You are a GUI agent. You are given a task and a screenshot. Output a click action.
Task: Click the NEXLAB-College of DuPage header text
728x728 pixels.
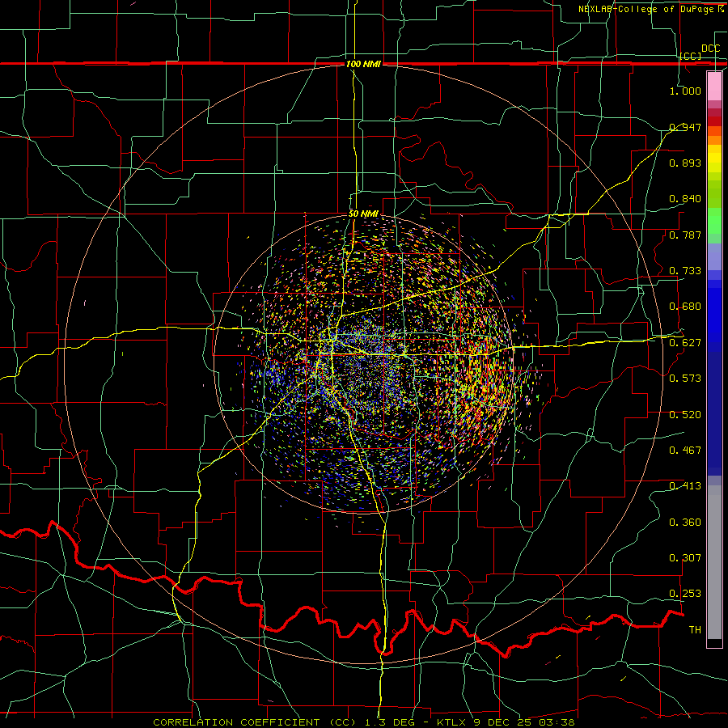650,9
